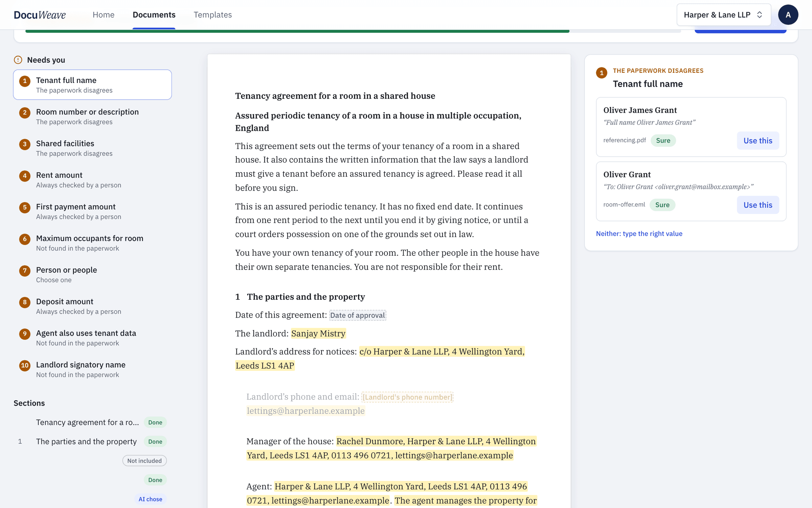Click the green completion progress bar

pyautogui.click(x=297, y=31)
